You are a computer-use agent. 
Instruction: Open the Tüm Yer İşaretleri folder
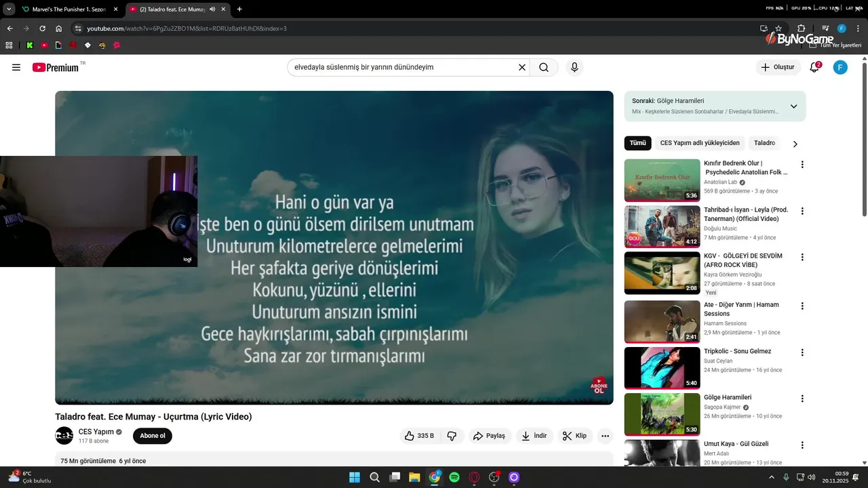click(x=835, y=45)
